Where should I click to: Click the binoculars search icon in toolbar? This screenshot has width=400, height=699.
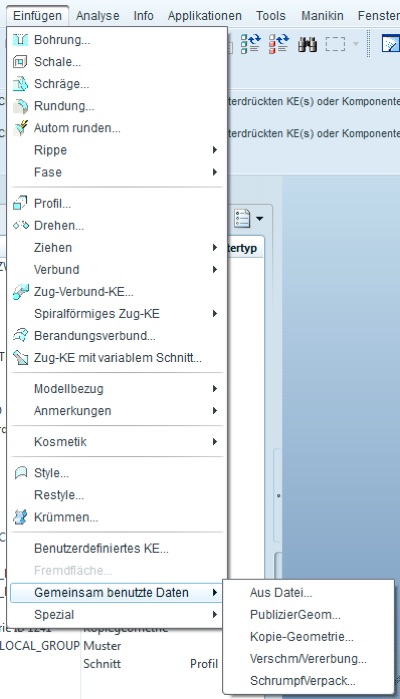pyautogui.click(x=307, y=44)
